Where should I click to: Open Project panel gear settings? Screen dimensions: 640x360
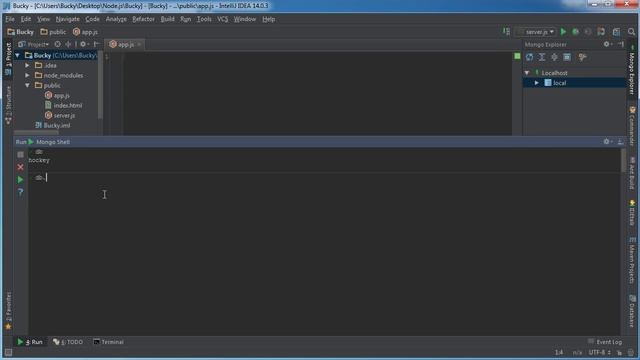pos(84,44)
